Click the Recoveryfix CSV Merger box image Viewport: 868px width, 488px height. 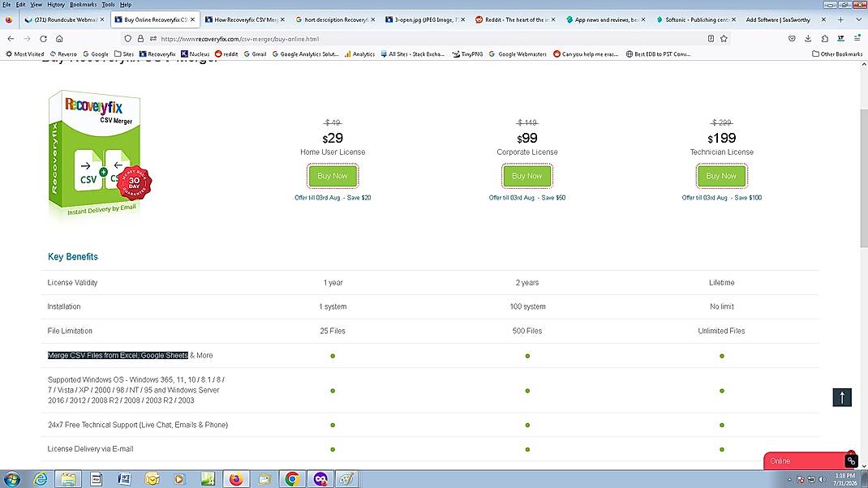point(99,155)
